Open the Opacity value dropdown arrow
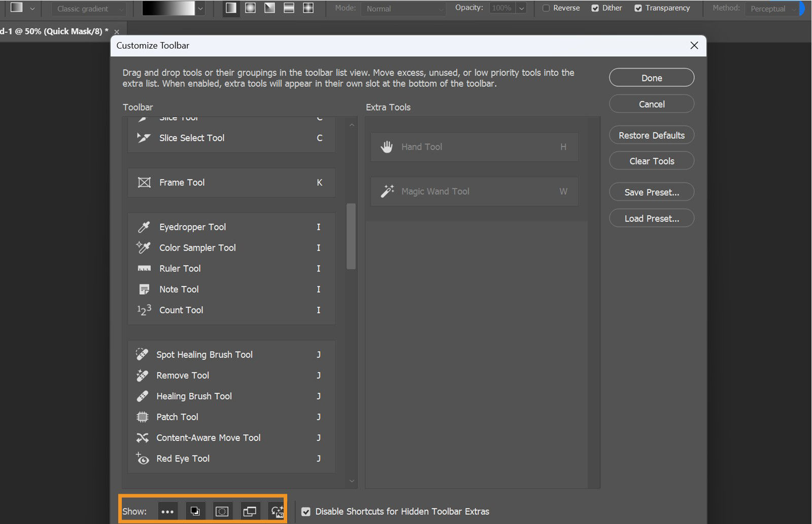812x524 pixels. [x=522, y=8]
